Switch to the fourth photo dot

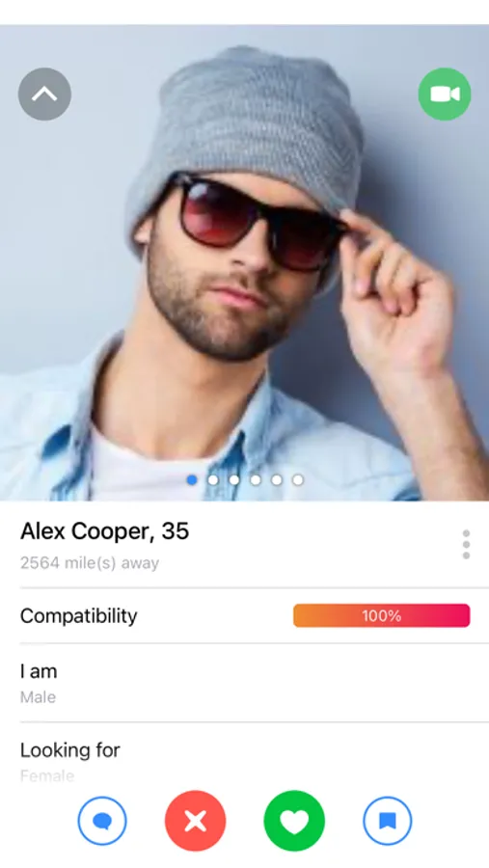coord(256,480)
